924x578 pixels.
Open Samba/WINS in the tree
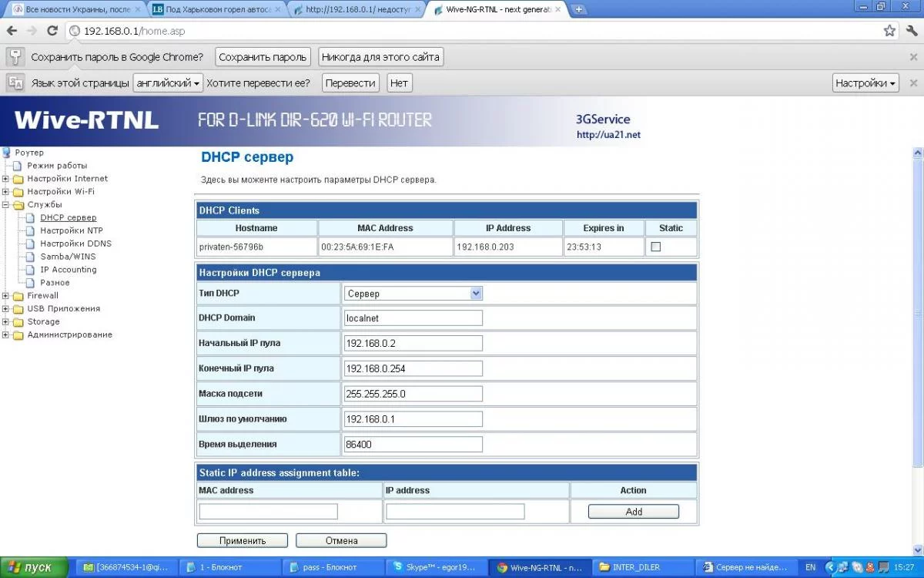point(68,257)
